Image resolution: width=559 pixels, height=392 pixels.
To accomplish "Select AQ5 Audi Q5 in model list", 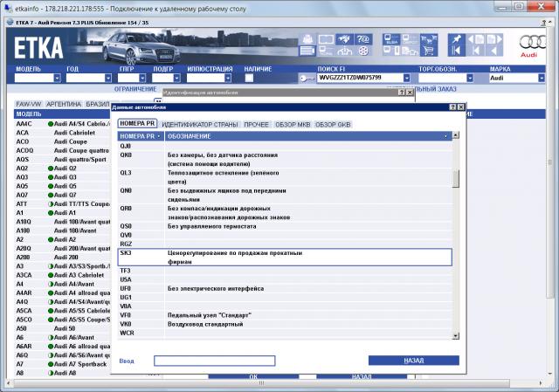I will [62, 186].
